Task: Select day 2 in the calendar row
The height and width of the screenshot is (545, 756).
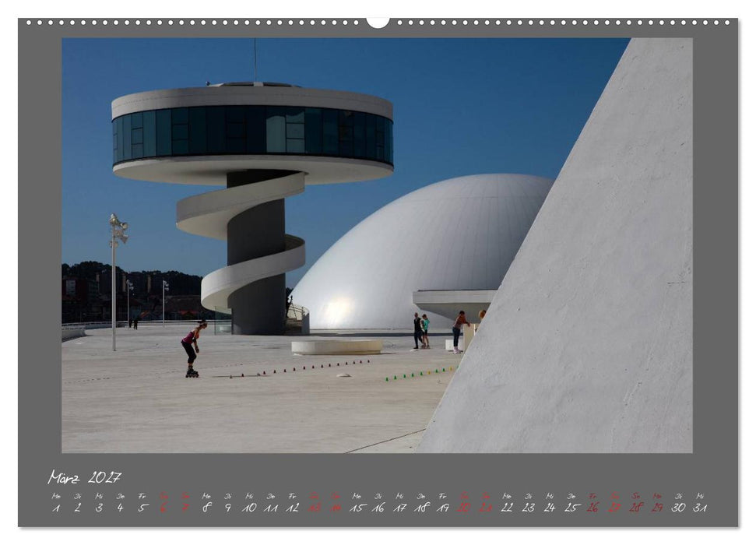Action: 78,508
